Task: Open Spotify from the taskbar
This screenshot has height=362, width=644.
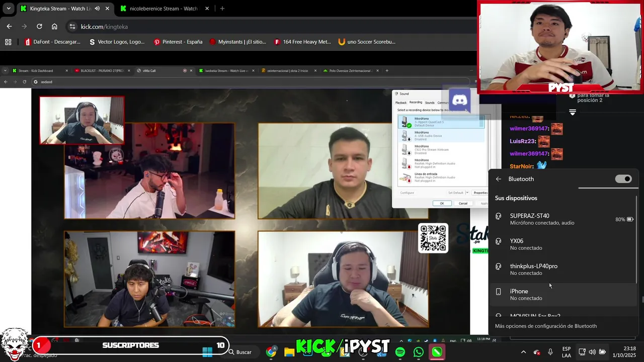Action: [400, 352]
